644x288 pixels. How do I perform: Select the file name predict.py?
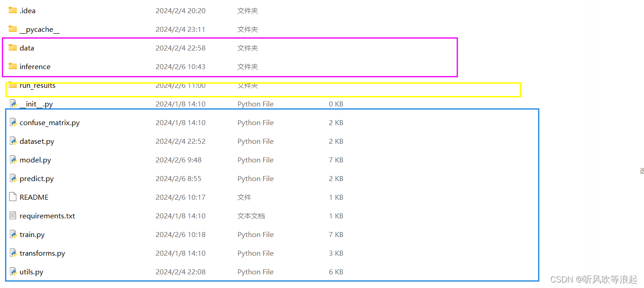click(x=36, y=179)
